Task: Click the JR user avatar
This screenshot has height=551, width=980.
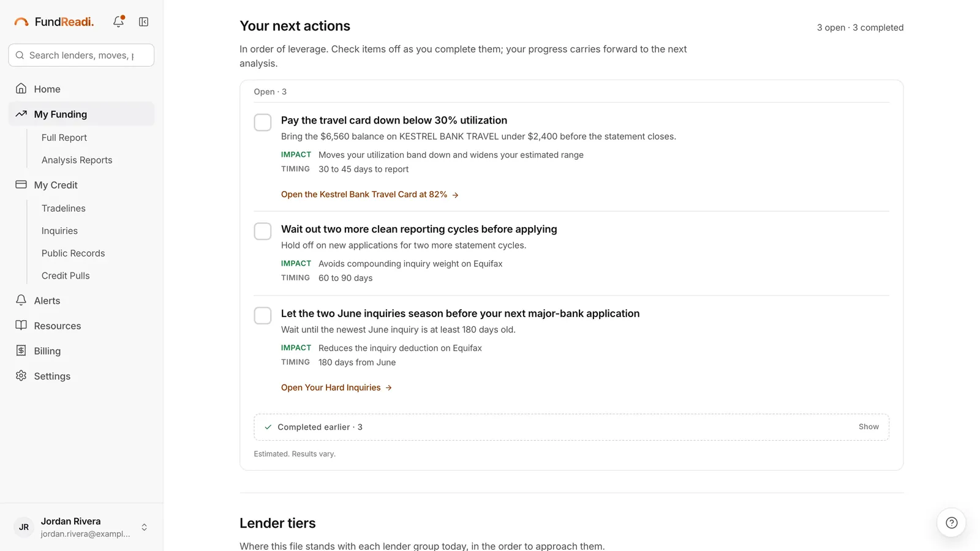Action: pos(24,527)
